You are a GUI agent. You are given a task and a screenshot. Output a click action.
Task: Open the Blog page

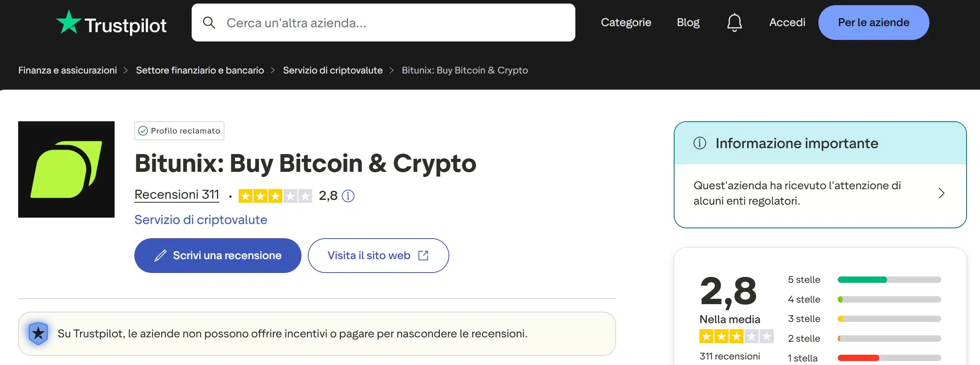(688, 23)
